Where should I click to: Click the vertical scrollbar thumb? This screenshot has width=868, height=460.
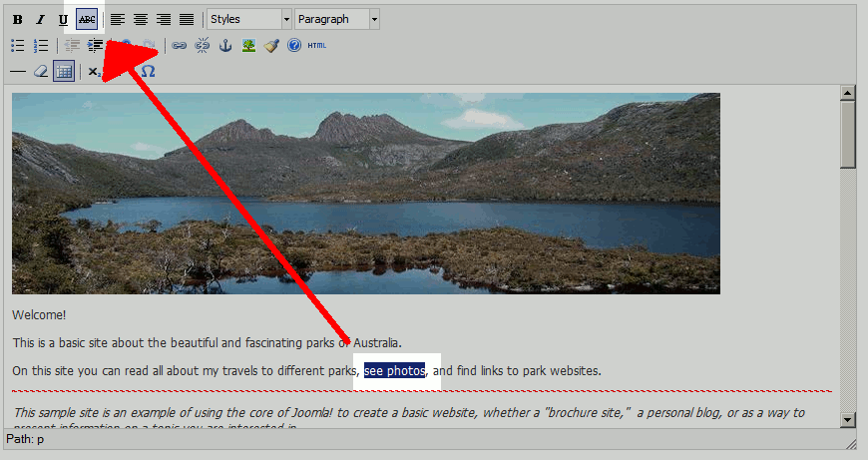pos(847,135)
